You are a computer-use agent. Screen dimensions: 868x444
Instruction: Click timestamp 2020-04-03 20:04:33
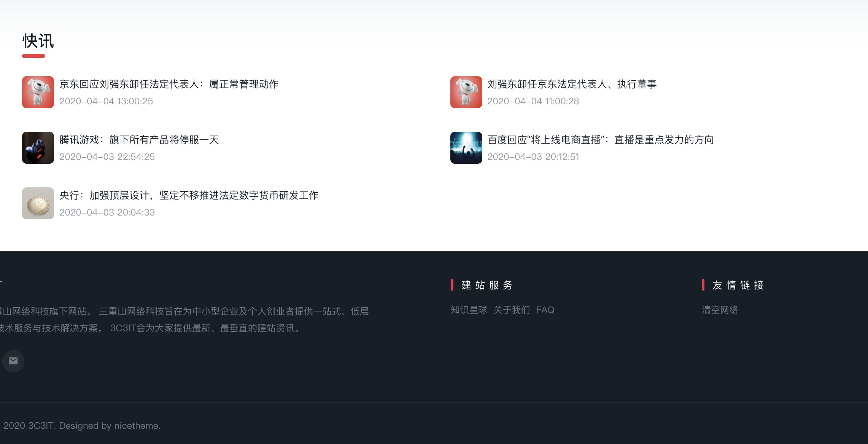(107, 212)
